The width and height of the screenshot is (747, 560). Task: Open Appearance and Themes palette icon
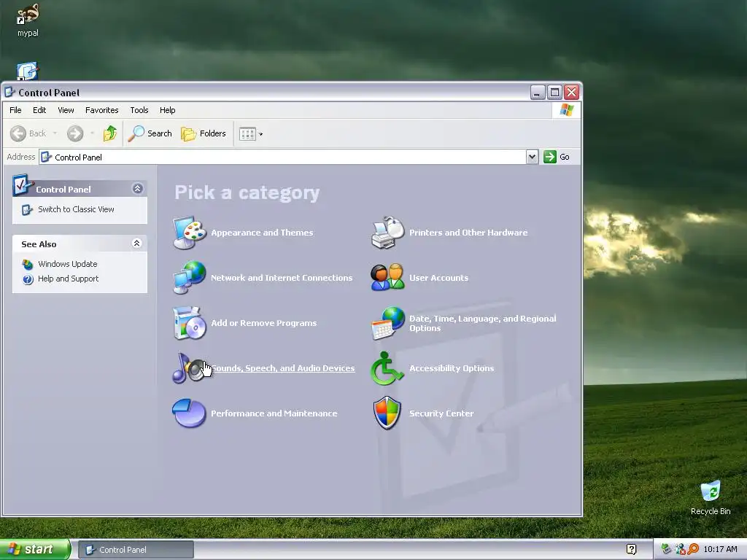tap(189, 233)
